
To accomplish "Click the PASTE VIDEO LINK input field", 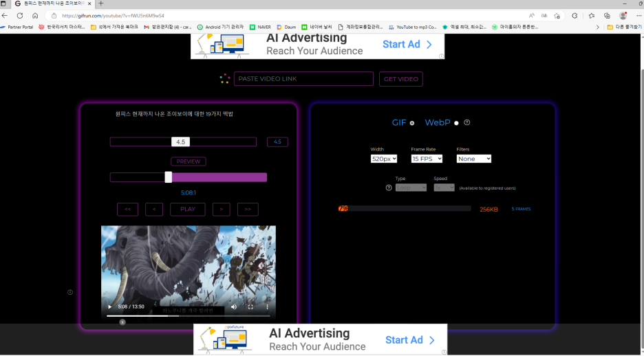I will coord(303,79).
